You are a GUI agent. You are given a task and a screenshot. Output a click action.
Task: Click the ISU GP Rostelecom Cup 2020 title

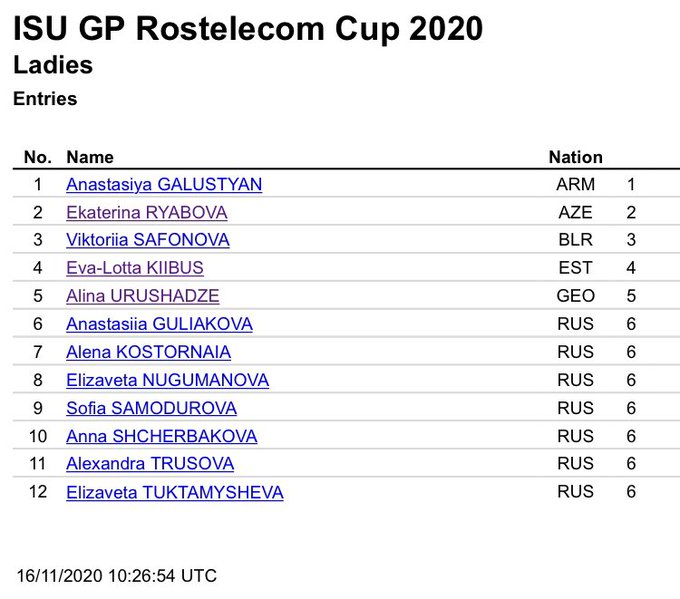[x=248, y=29]
